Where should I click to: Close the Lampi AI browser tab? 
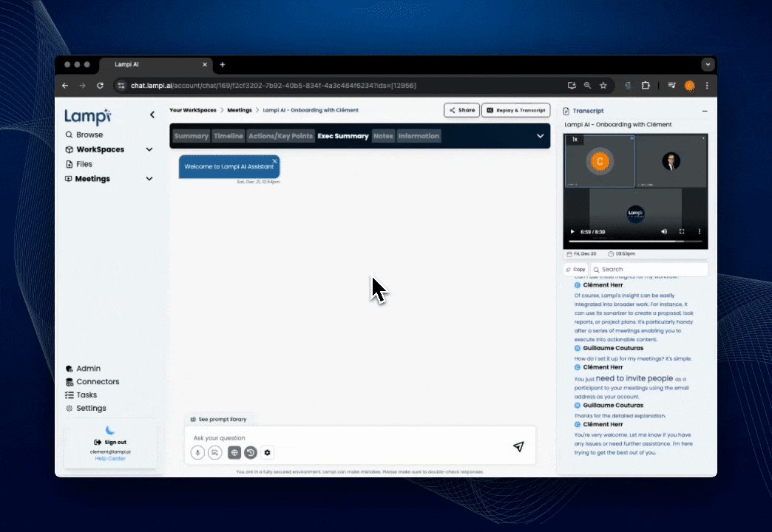(x=205, y=64)
